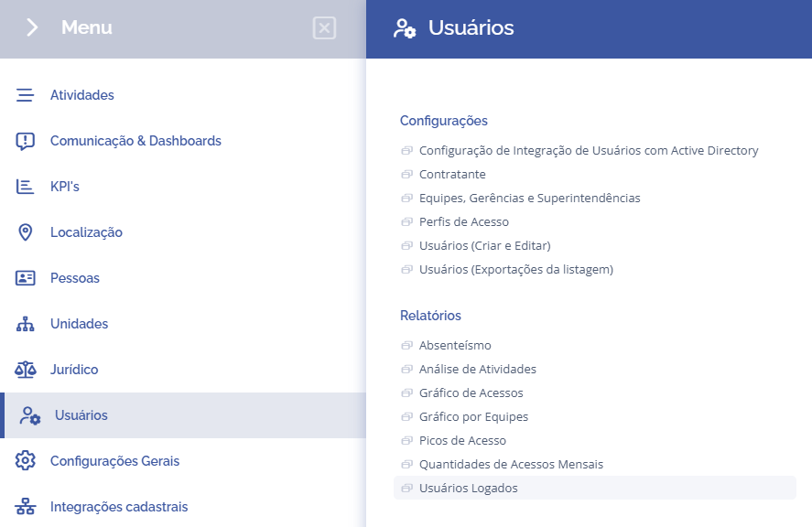Click the Integrações cadastrais network icon

click(25, 507)
